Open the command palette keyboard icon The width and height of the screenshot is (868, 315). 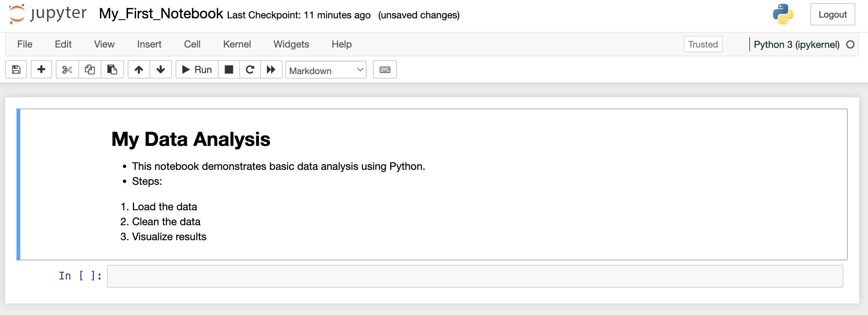point(385,70)
